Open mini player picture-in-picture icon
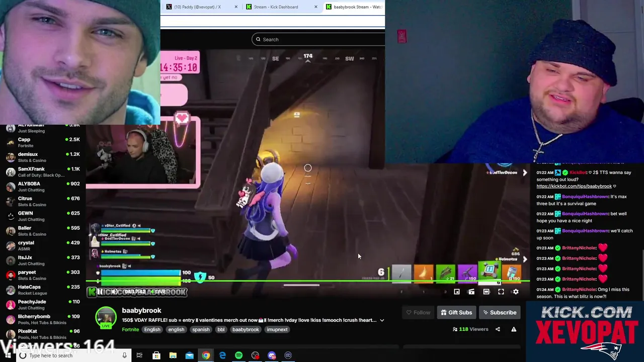This screenshot has width=644, height=362. click(x=457, y=292)
